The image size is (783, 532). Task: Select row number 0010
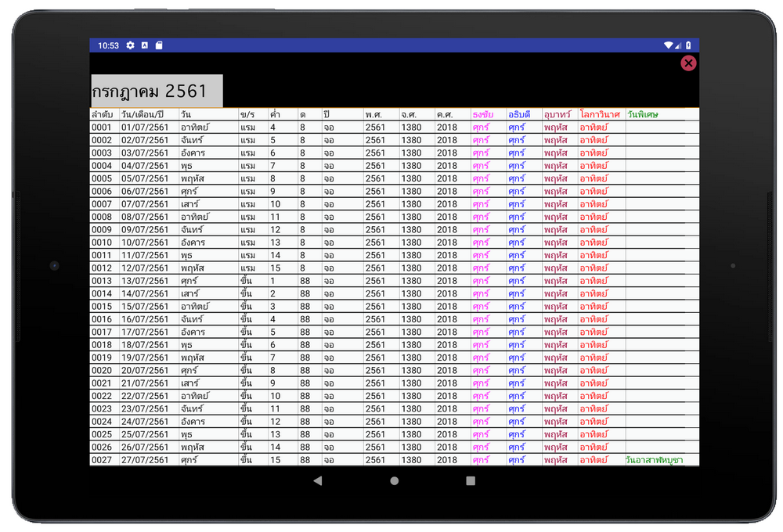pyautogui.click(x=102, y=243)
